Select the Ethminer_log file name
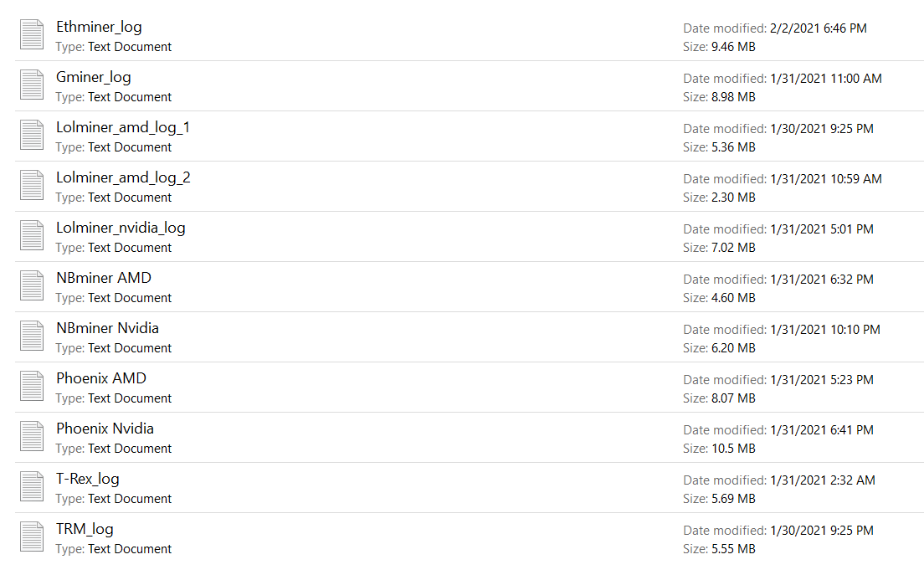This screenshot has height=575, width=924. [x=99, y=27]
